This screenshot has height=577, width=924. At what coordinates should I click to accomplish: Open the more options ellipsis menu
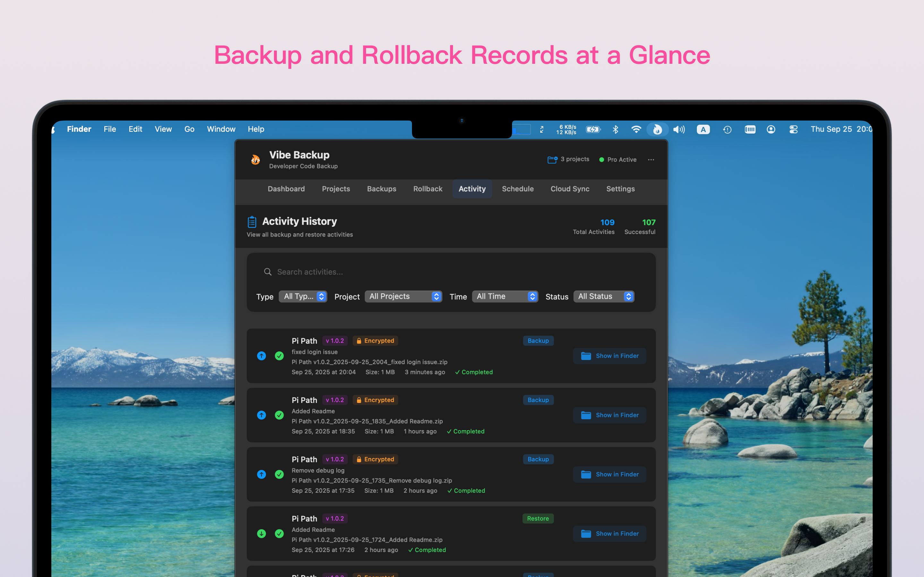(x=651, y=160)
